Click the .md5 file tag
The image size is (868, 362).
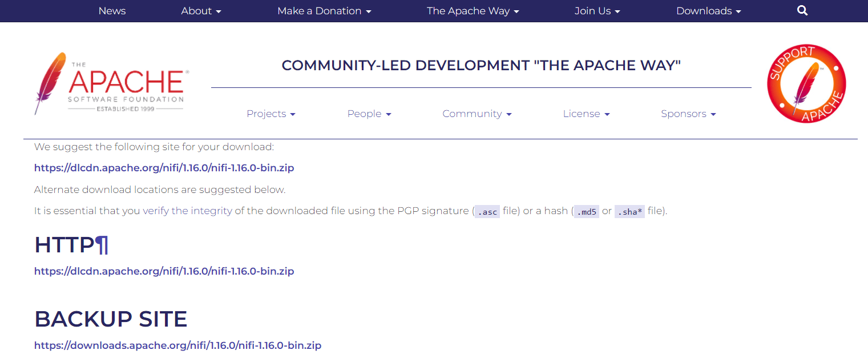[x=586, y=211]
